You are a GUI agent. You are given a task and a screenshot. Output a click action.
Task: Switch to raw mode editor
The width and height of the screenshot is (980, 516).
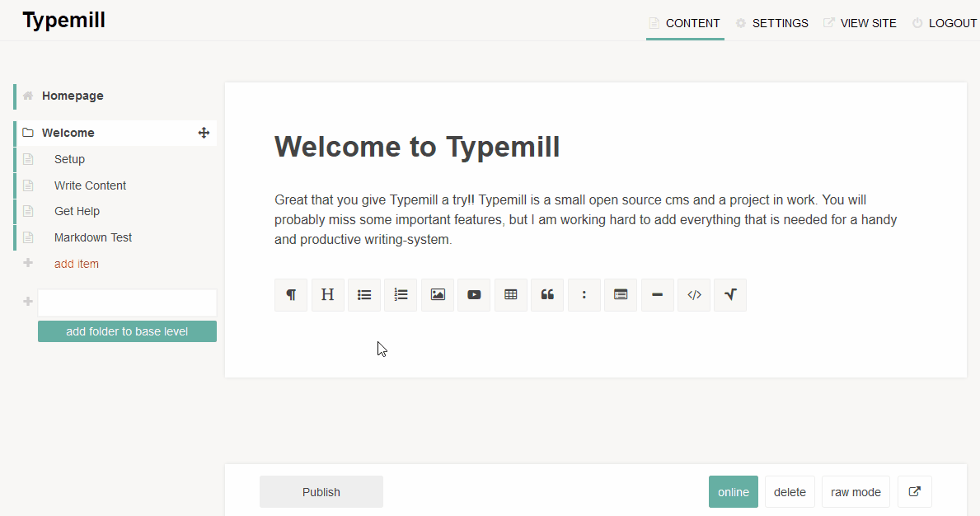coord(856,492)
